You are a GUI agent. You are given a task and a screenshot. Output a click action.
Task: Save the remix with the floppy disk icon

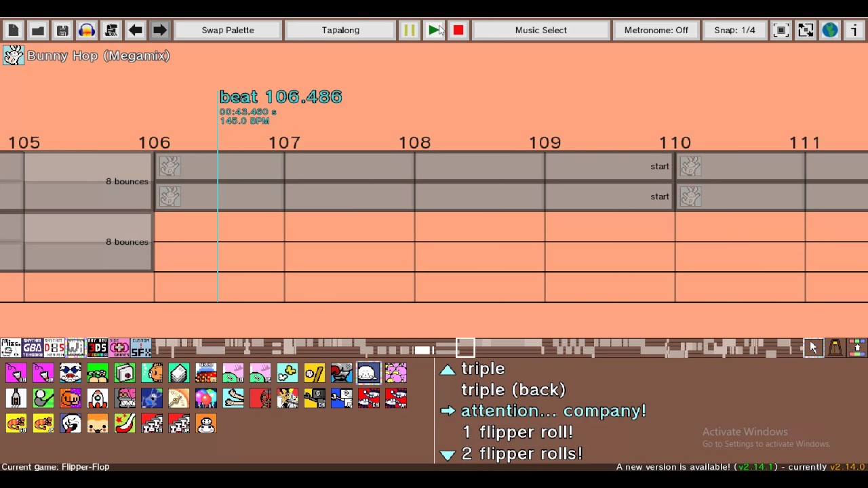click(x=62, y=30)
